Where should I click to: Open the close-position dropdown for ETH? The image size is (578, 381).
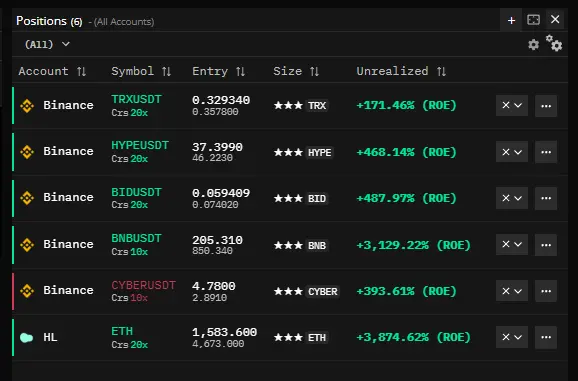tap(512, 337)
